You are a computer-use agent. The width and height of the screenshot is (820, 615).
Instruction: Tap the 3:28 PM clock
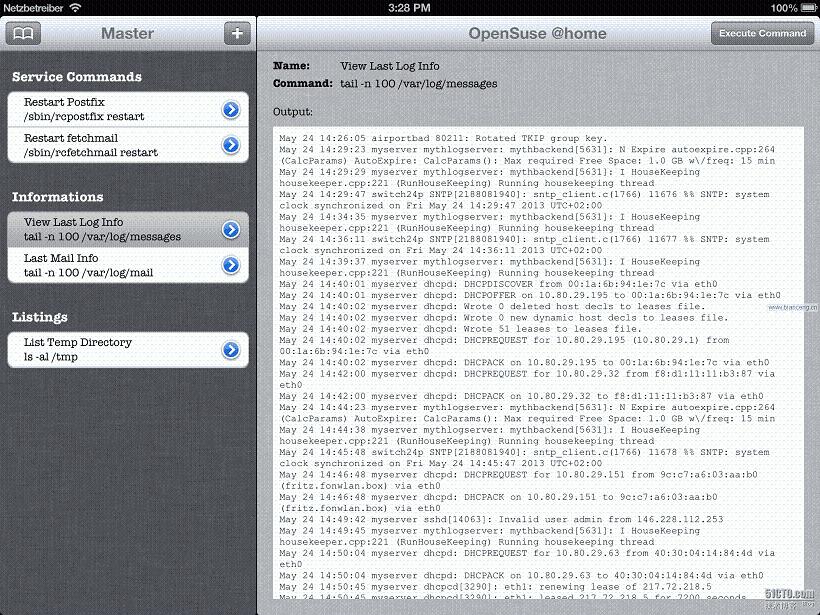click(409, 8)
